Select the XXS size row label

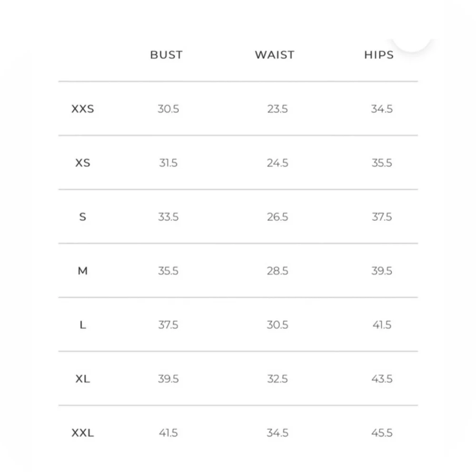pos(82,109)
